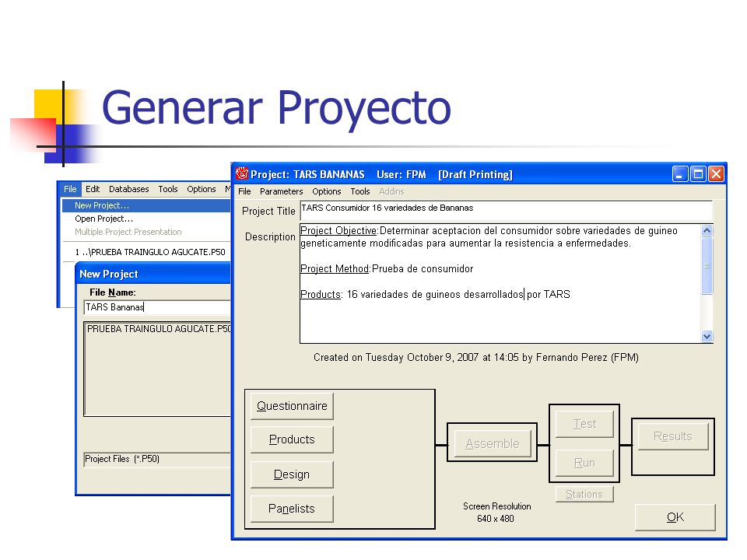747x560 pixels.
Task: Click the Project Title input field
Action: pyautogui.click(x=507, y=210)
